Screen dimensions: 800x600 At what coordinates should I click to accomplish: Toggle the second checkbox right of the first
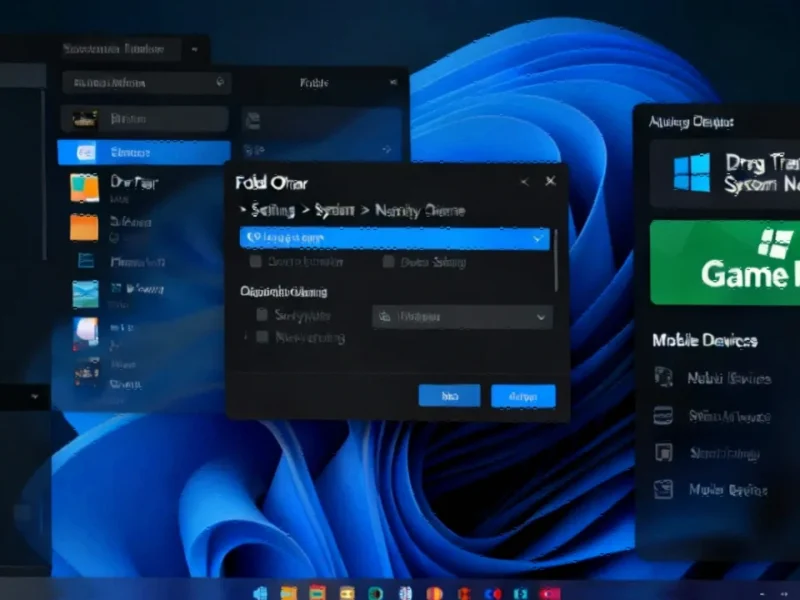click(x=389, y=262)
